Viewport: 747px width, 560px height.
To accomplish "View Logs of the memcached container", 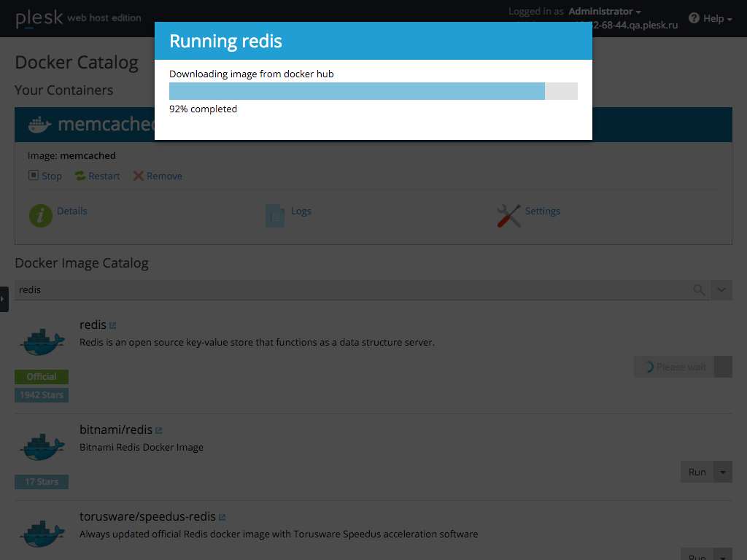I will coord(301,211).
